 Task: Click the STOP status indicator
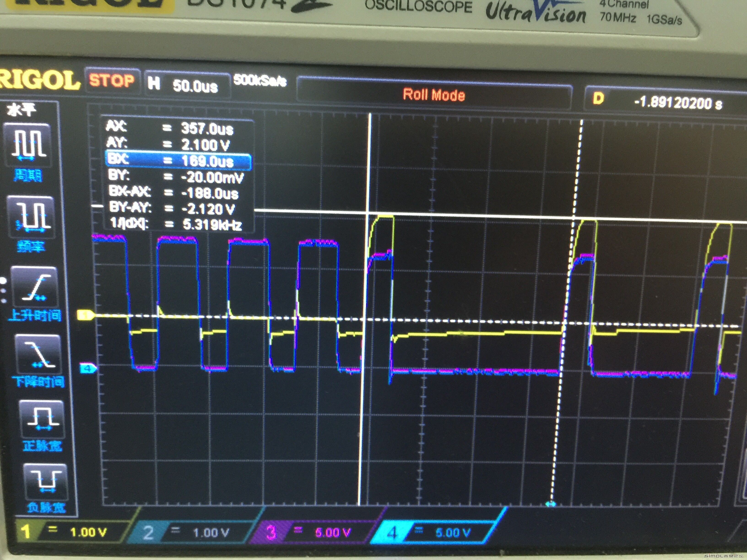[112, 80]
